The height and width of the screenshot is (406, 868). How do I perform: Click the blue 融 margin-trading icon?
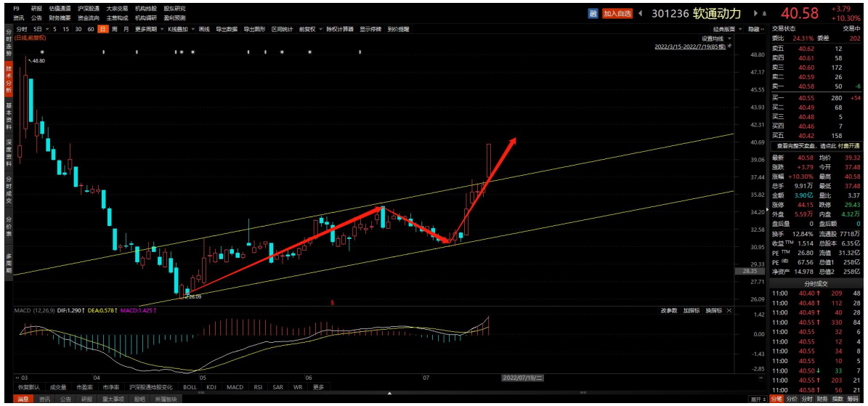pyautogui.click(x=592, y=14)
